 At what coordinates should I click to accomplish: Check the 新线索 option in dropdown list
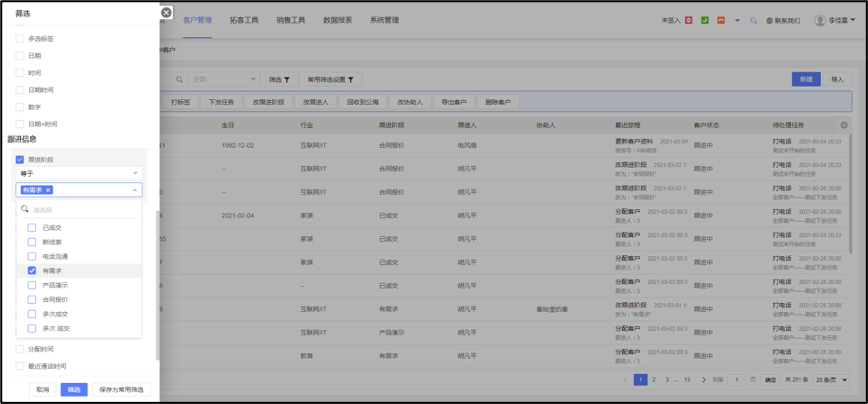click(32, 242)
